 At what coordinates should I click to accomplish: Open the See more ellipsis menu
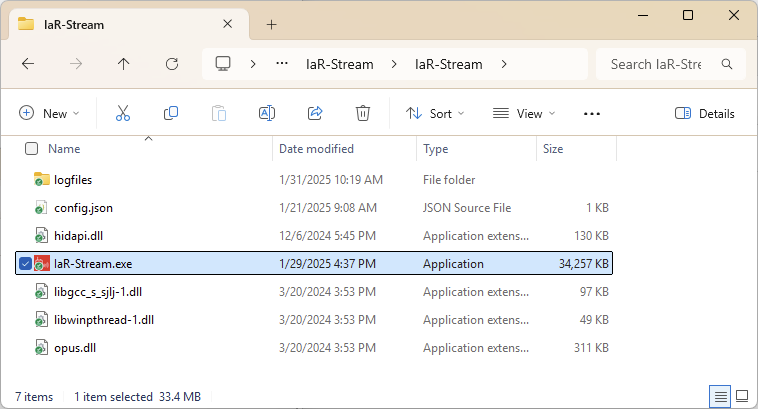tap(592, 114)
